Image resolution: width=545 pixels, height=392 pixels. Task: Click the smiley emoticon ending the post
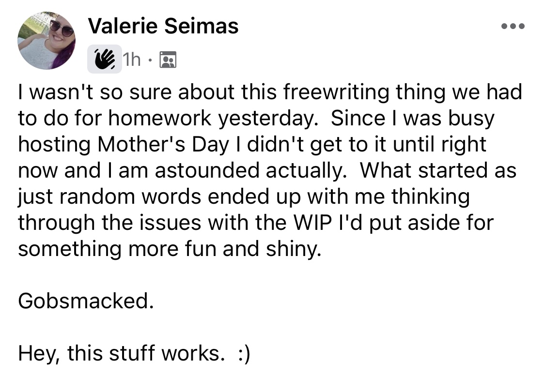(x=243, y=354)
